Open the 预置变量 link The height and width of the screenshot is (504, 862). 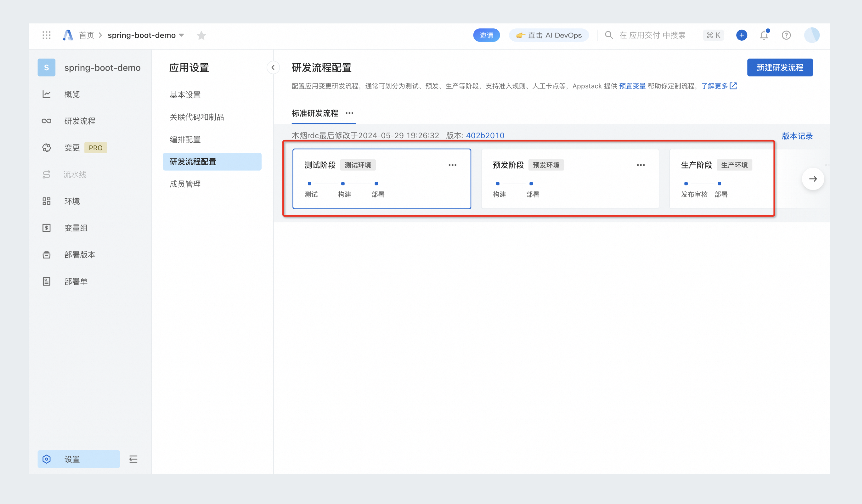coord(632,86)
